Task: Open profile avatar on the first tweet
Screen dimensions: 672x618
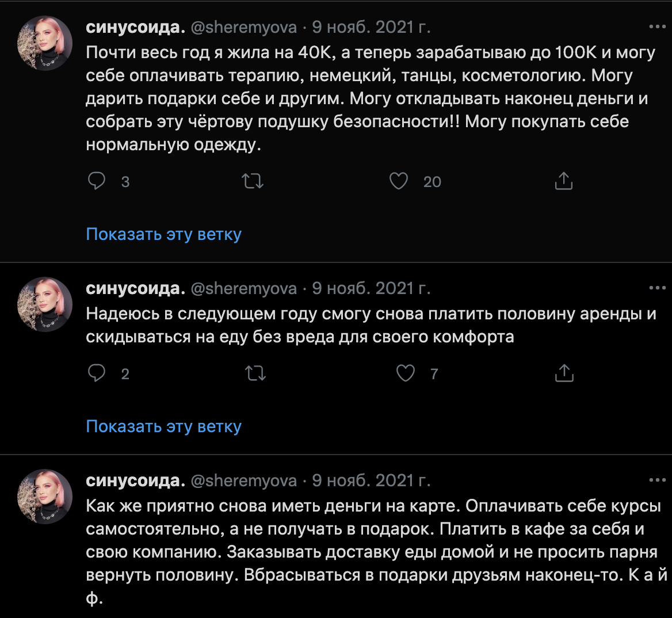Action: pyautogui.click(x=45, y=43)
